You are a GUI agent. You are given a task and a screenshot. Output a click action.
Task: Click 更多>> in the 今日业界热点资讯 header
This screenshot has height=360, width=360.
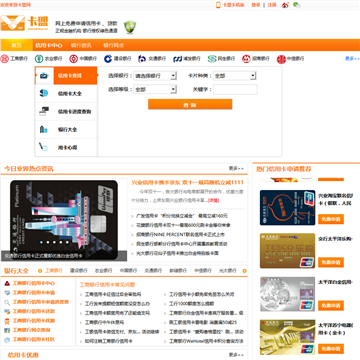coord(236,169)
